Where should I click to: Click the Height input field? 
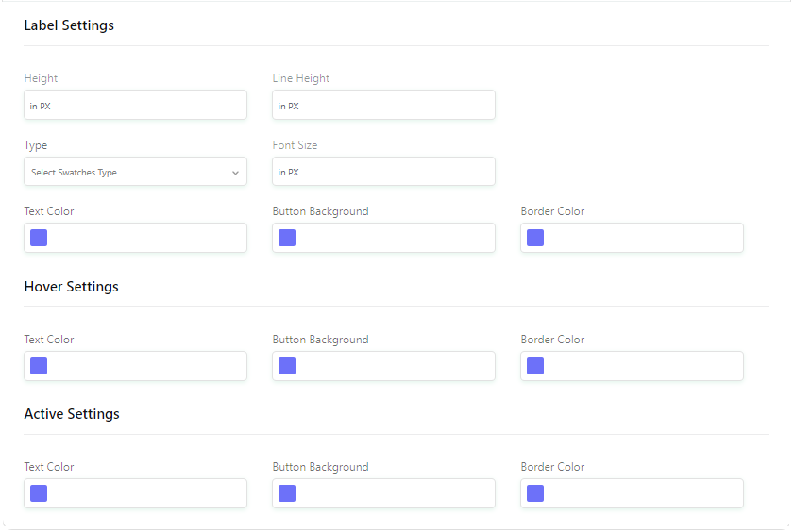tap(135, 106)
